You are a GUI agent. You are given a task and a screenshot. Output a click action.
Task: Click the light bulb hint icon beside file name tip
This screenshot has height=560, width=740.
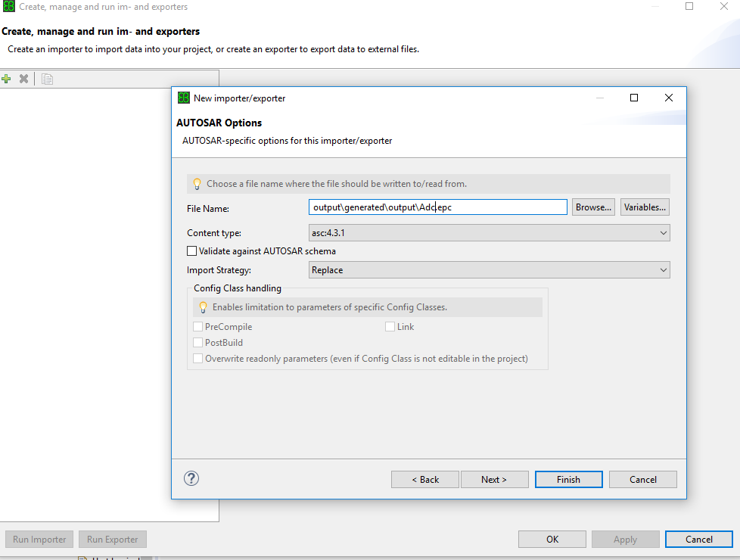click(197, 184)
